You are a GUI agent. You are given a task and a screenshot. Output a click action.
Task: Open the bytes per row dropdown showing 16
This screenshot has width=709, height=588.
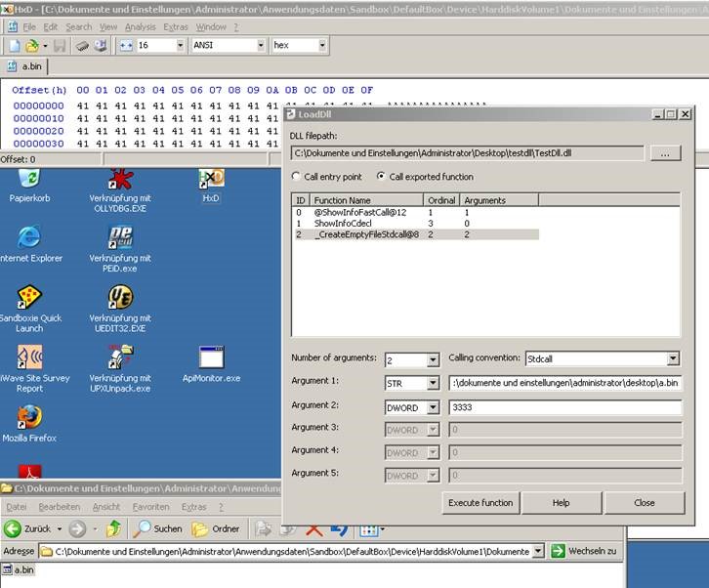click(x=180, y=45)
